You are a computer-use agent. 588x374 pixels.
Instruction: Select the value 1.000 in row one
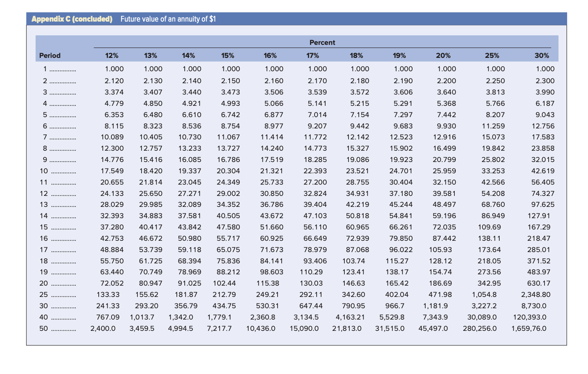114,68
